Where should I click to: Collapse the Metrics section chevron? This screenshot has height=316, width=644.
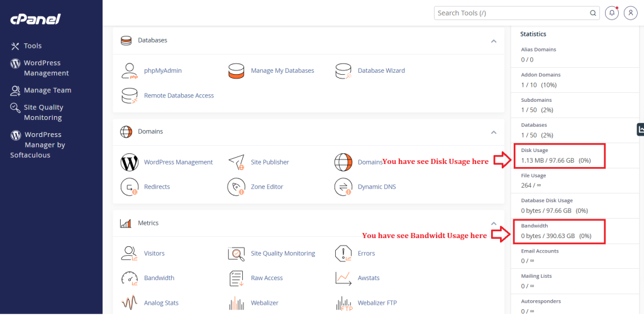494,223
